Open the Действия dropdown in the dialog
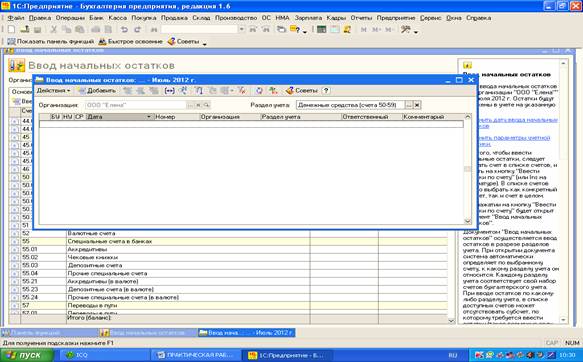This screenshot has height=362, width=583. click(53, 91)
